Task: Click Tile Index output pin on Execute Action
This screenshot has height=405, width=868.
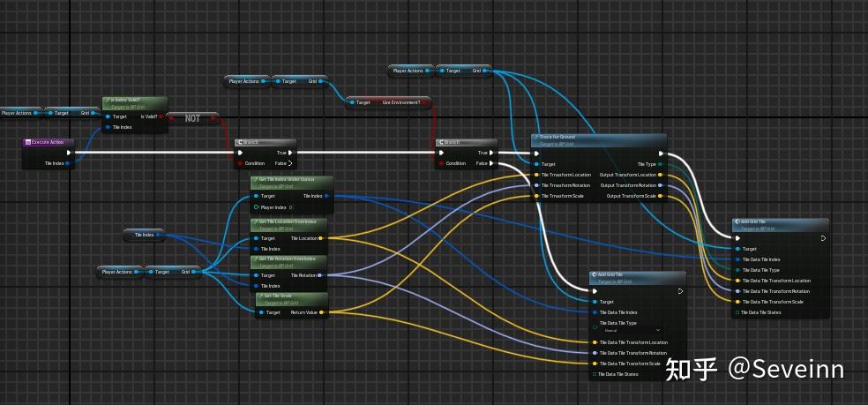Action: tap(68, 163)
